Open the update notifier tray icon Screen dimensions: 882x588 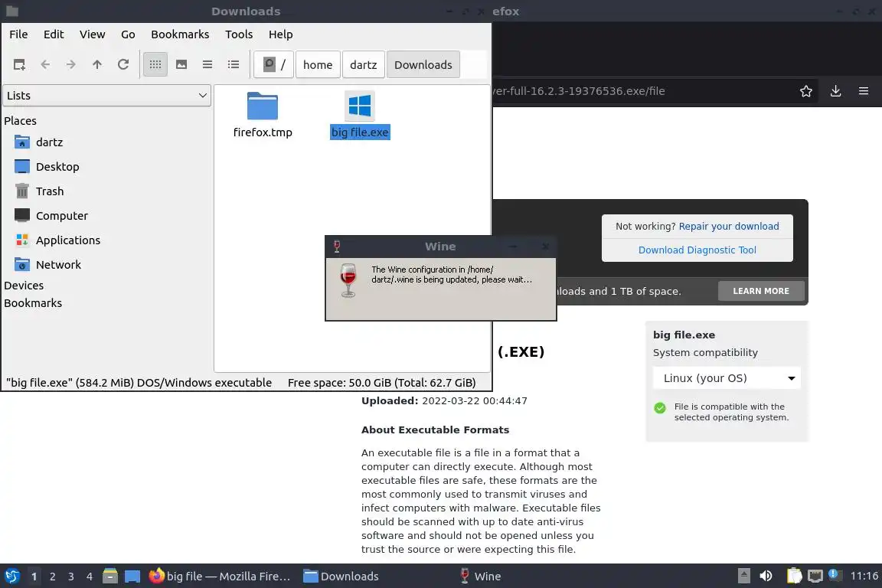click(835, 575)
